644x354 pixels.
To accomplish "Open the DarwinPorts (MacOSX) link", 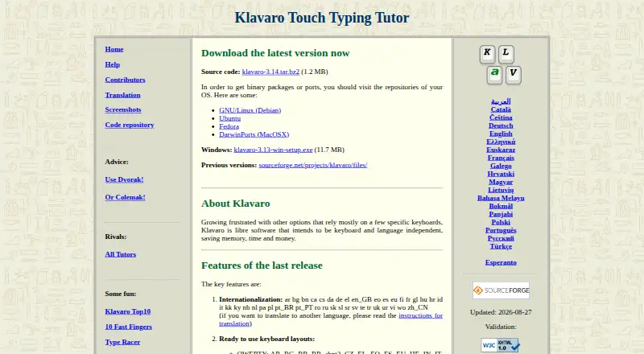I will pyautogui.click(x=254, y=134).
